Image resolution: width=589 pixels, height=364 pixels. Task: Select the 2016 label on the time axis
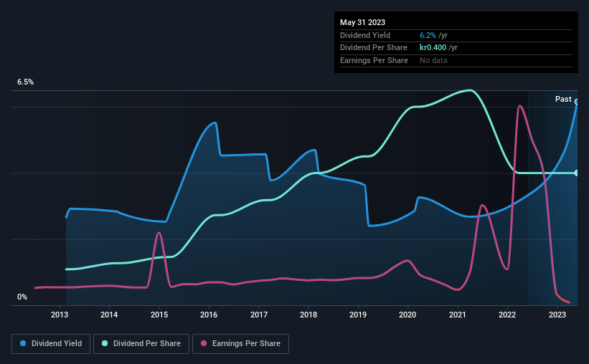[209, 315]
